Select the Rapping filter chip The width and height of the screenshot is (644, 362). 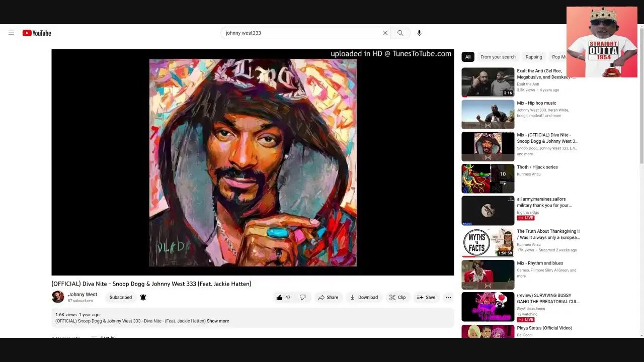coord(534,57)
